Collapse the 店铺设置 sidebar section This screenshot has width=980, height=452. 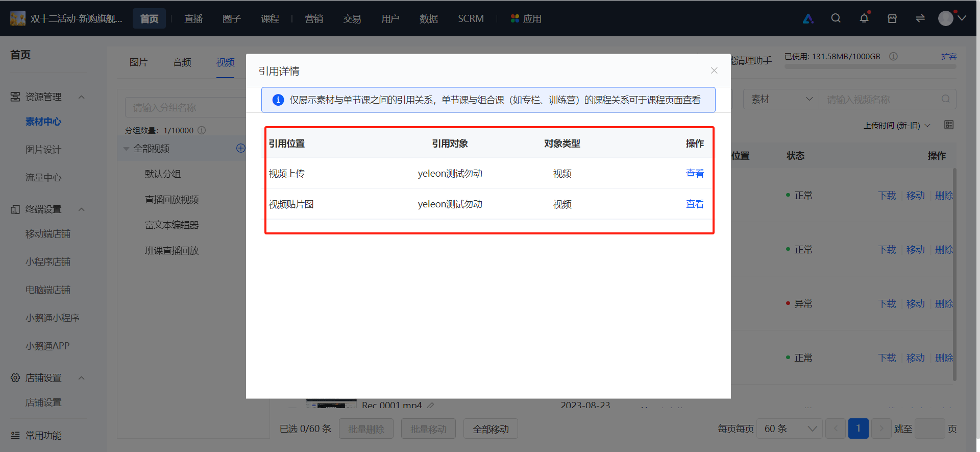tap(82, 378)
